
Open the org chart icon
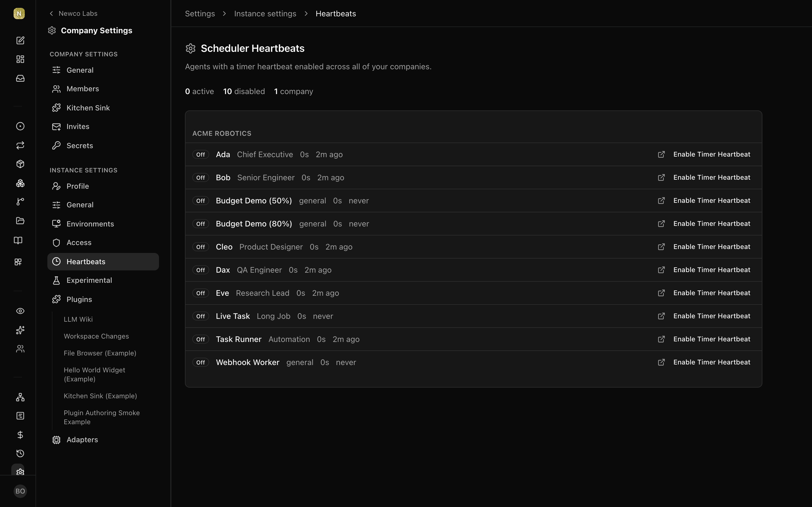point(20,397)
